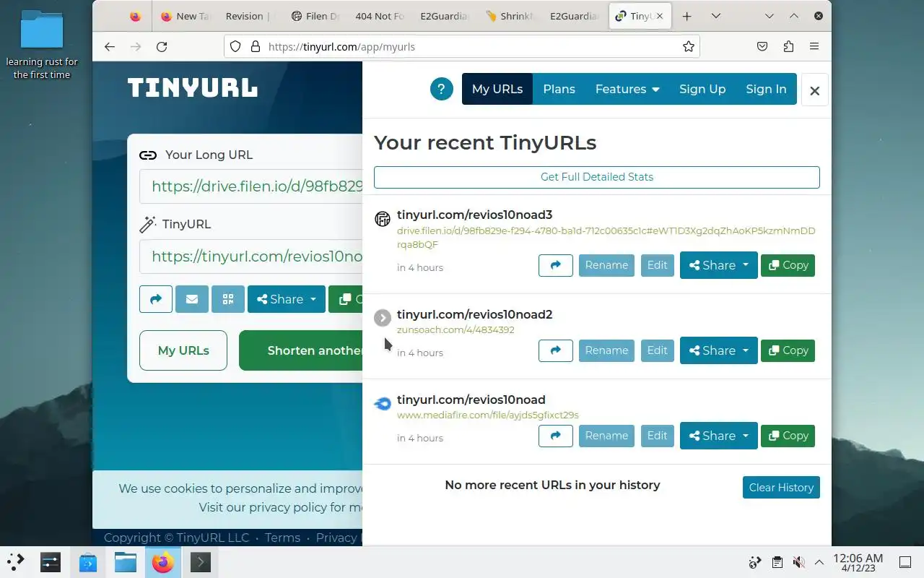924x578 pixels.
Task: Open the Firefox extensions puzzle icon
Action: [x=788, y=46]
